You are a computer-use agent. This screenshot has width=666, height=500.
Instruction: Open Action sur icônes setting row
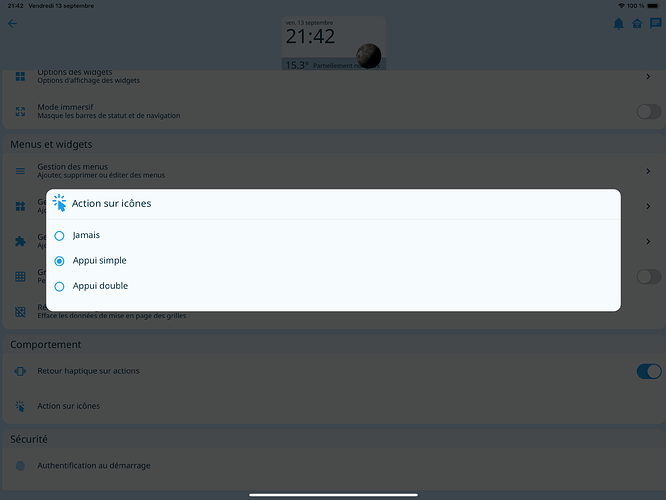[x=333, y=406]
